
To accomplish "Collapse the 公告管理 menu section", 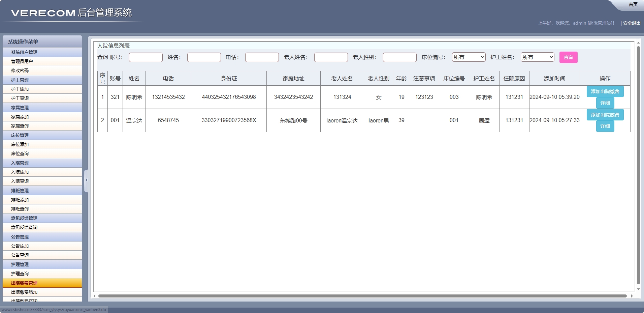I will 42,237.
